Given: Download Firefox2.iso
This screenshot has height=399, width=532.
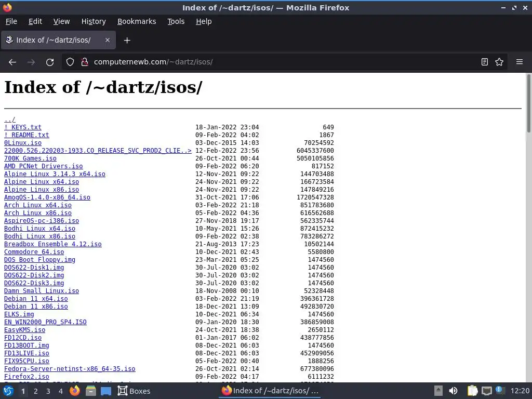Looking at the screenshot, I should 26,377.
